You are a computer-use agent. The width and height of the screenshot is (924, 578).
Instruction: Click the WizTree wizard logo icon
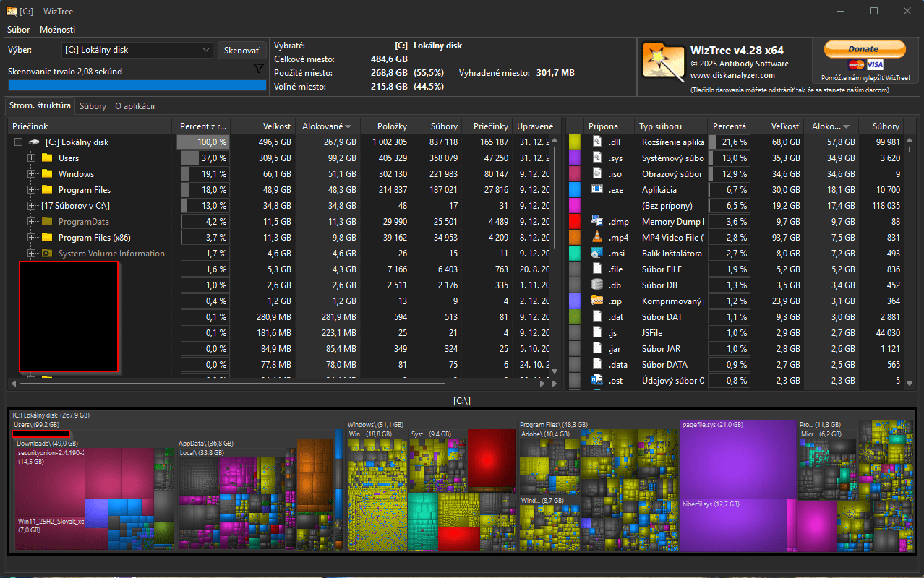coord(664,64)
